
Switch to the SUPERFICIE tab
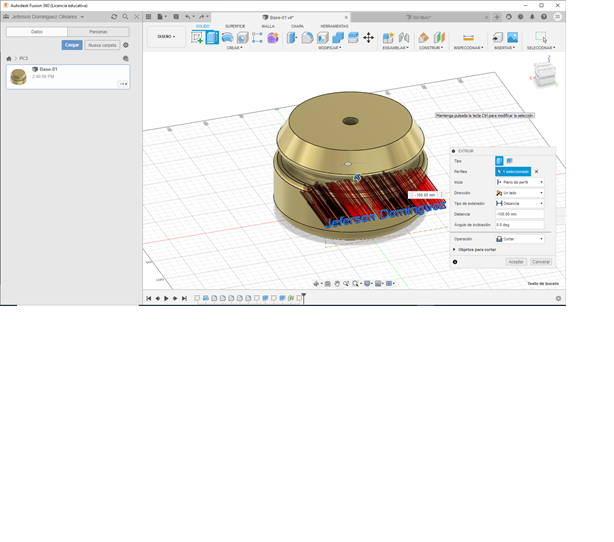[x=235, y=26]
